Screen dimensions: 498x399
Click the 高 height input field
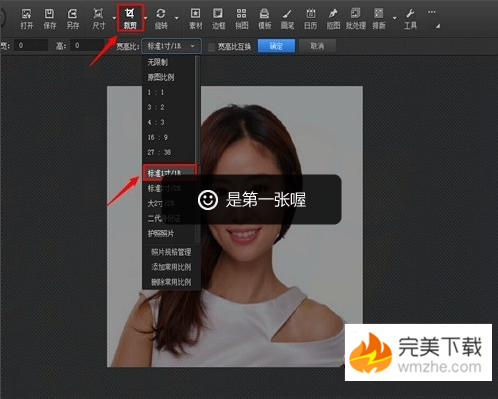87,45
